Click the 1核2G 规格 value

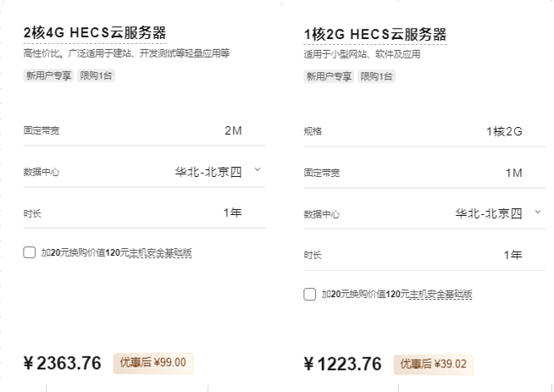tap(504, 131)
